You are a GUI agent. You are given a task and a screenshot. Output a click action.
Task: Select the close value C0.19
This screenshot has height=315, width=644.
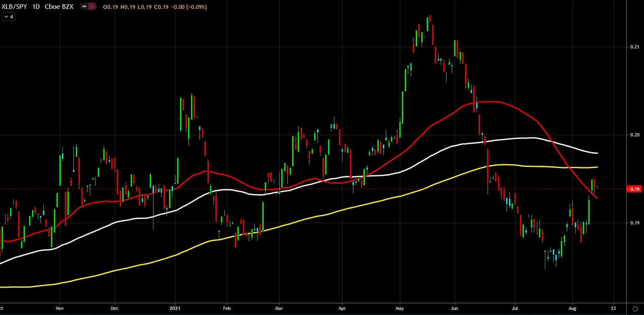pos(160,7)
